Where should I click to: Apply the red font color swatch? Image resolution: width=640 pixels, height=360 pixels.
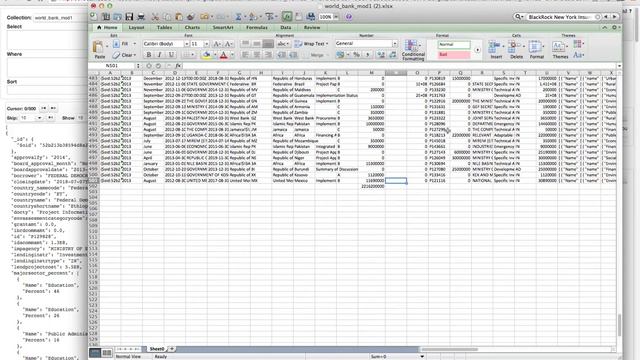[x=224, y=55]
